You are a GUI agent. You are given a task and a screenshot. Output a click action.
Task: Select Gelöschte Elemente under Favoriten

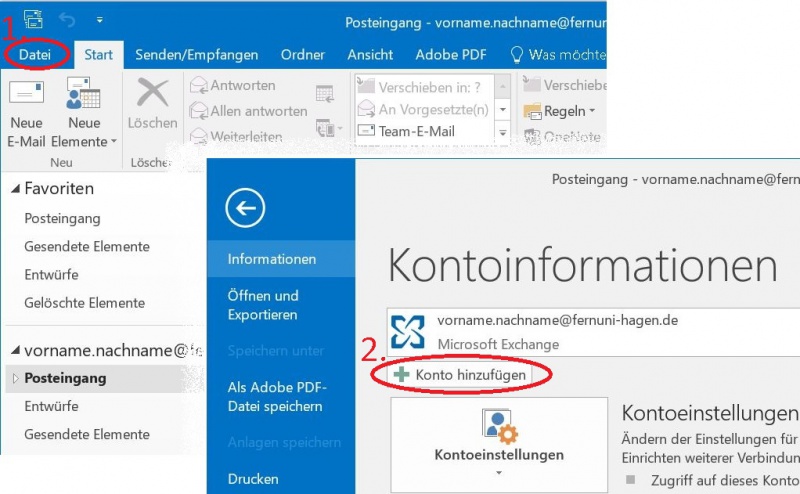point(85,303)
